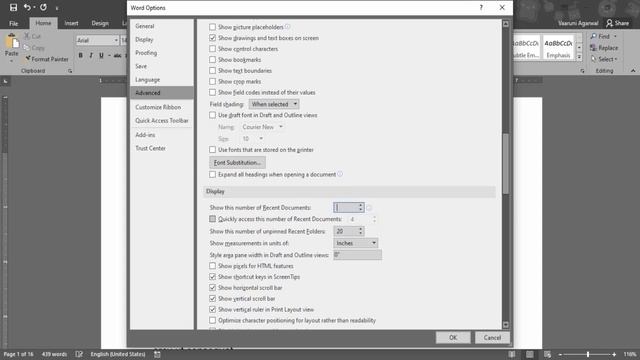640x360 pixels.
Task: Select the Advanced category in Word Options
Action: (162, 93)
